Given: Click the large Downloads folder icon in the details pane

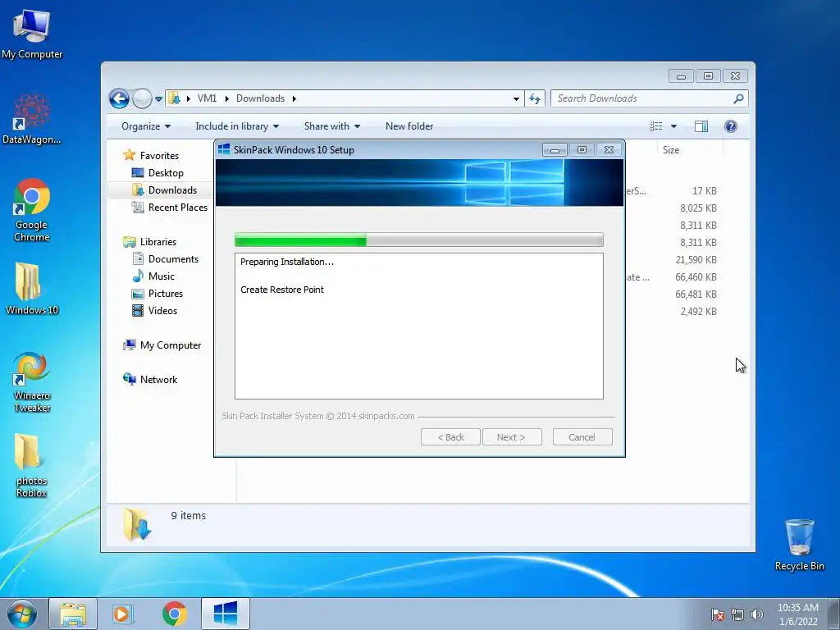Looking at the screenshot, I should (x=137, y=524).
